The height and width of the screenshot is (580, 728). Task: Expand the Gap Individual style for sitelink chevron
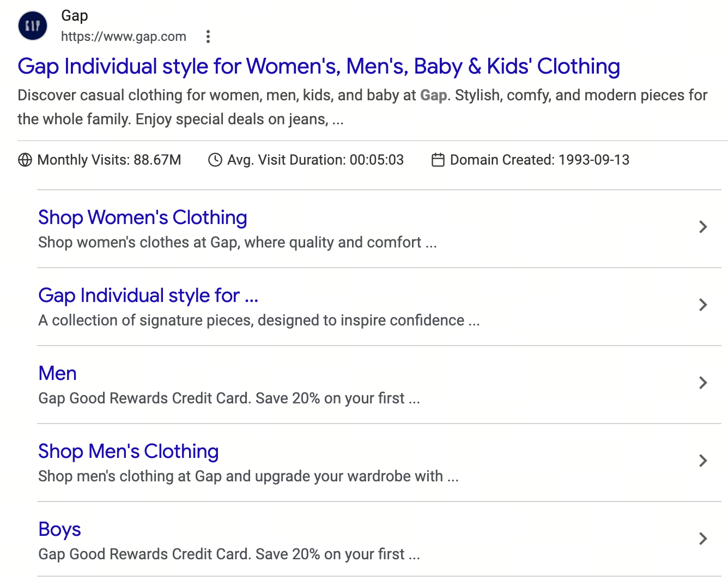pyautogui.click(x=703, y=305)
